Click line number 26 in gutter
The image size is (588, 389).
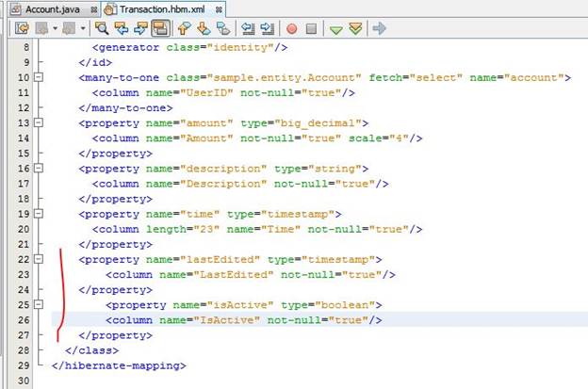24,320
